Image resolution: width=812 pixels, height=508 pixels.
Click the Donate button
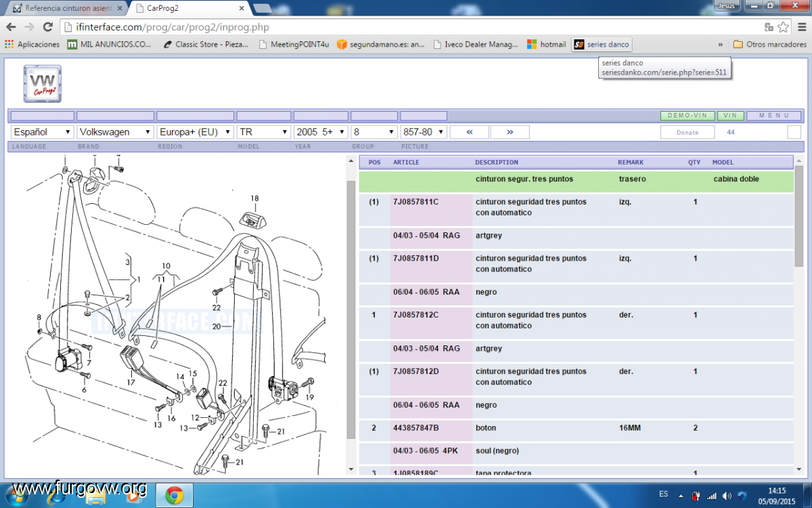point(687,132)
